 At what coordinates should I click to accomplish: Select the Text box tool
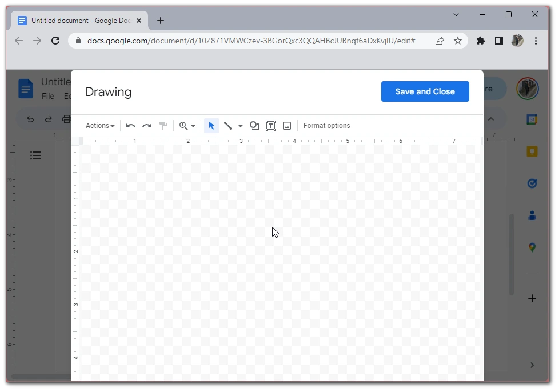click(271, 126)
